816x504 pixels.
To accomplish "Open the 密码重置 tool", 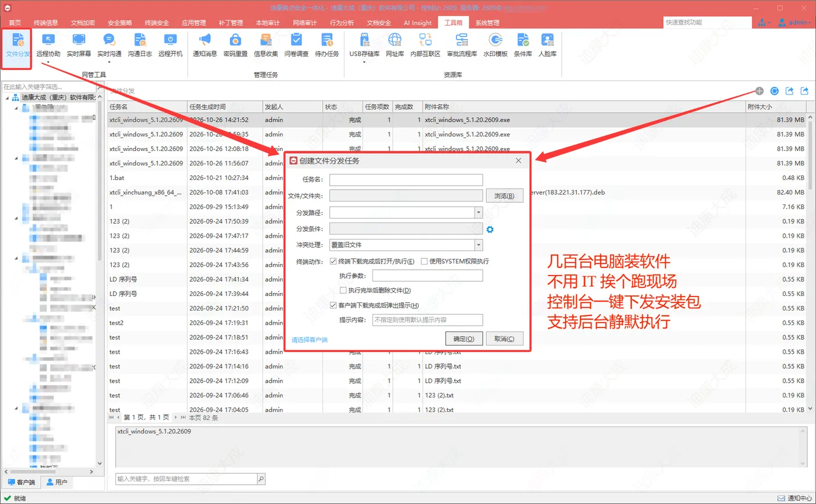I will tap(235, 45).
